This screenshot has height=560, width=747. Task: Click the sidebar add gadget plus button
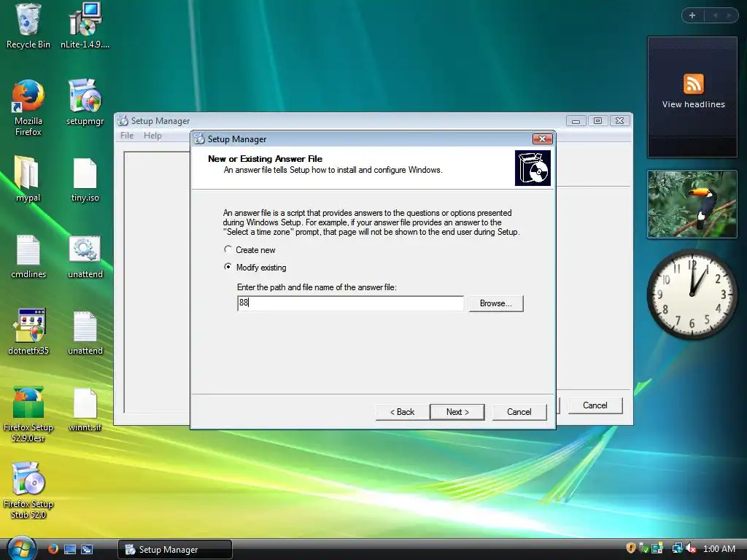coord(692,15)
